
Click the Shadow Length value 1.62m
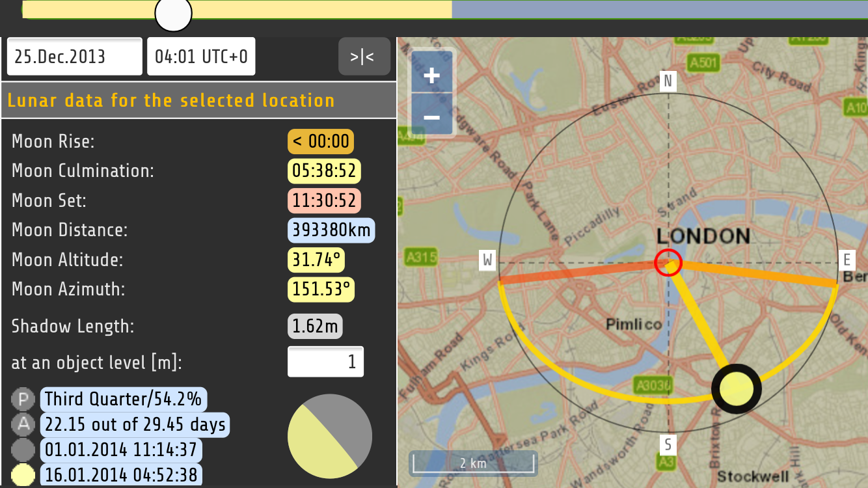[315, 326]
